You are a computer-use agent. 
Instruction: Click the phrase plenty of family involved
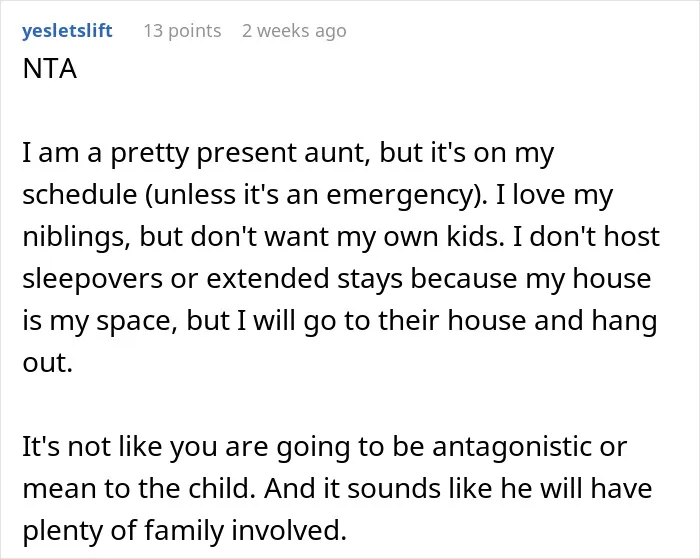coord(184,531)
